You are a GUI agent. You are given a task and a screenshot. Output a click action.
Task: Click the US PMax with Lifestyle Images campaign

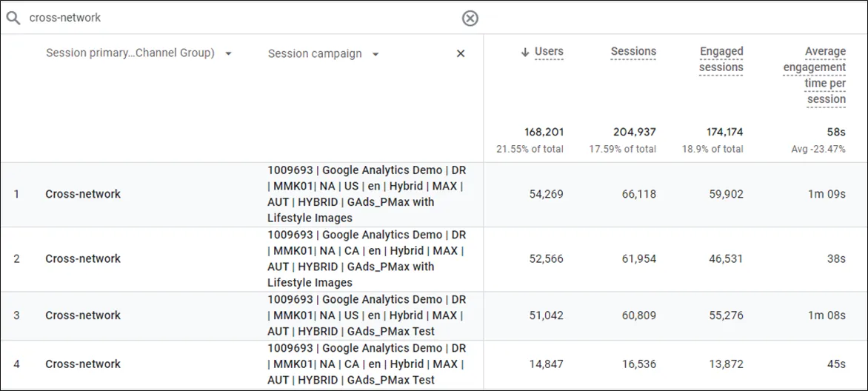coord(367,194)
